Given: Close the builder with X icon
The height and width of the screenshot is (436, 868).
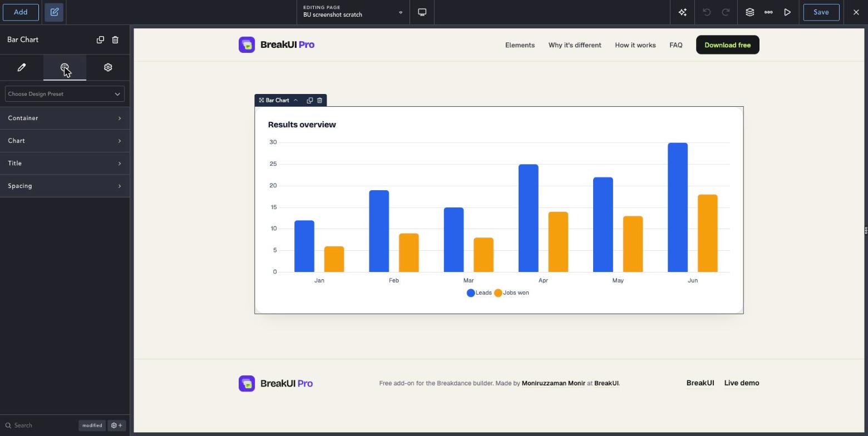Looking at the screenshot, I should tap(856, 12).
